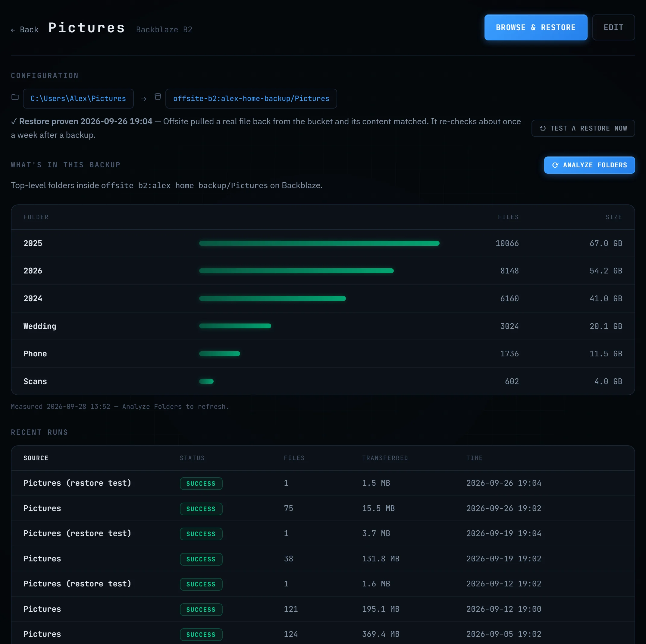
Task: Click the Pictures page title
Action: tap(86, 28)
